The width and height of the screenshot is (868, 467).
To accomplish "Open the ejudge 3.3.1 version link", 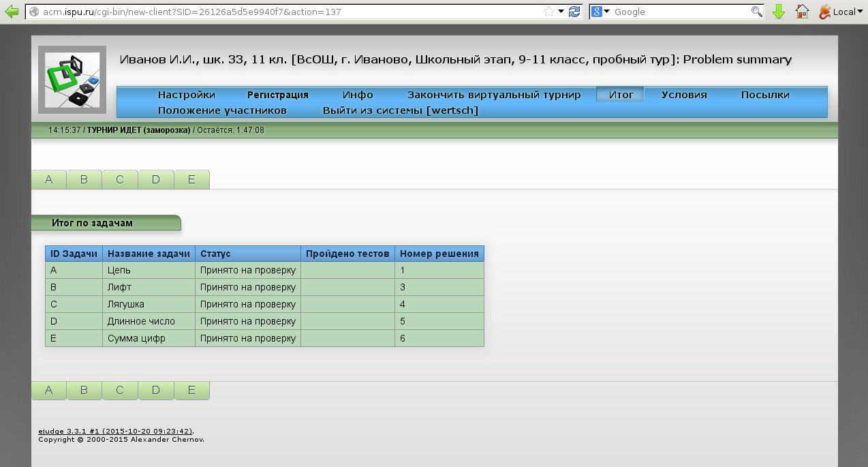I will click(115, 431).
